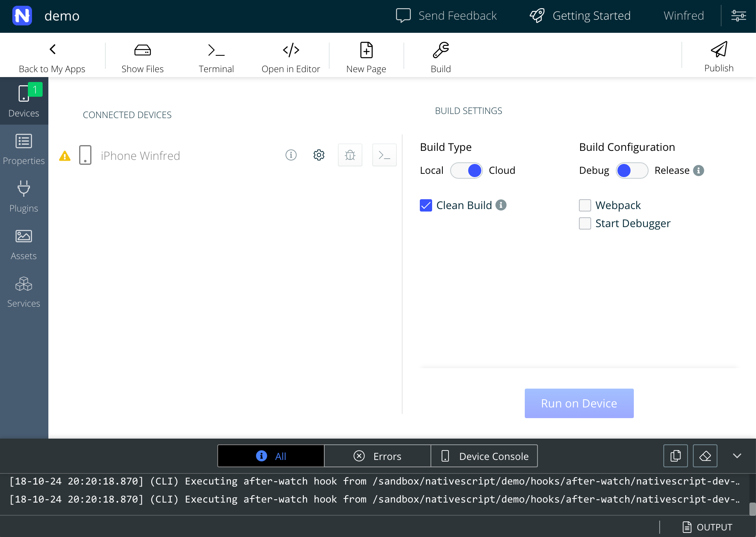Clear the console with the eraser icon
Screen dimensions: 756x537
pyautogui.click(x=705, y=456)
